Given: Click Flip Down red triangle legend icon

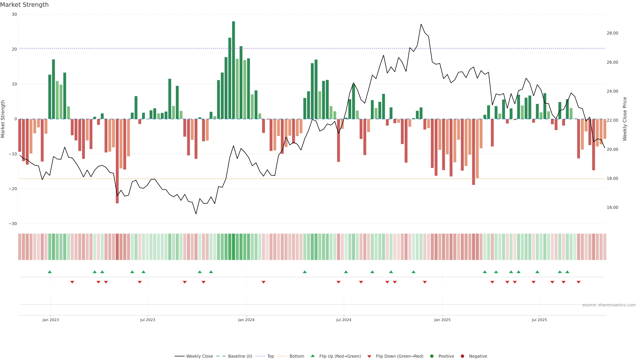Looking at the screenshot, I should click(x=369, y=356).
